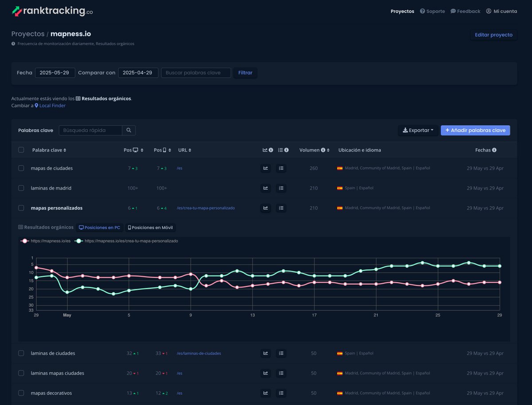Check the laminas mapas ciudades row
The image size is (532, 405).
pos(21,373)
